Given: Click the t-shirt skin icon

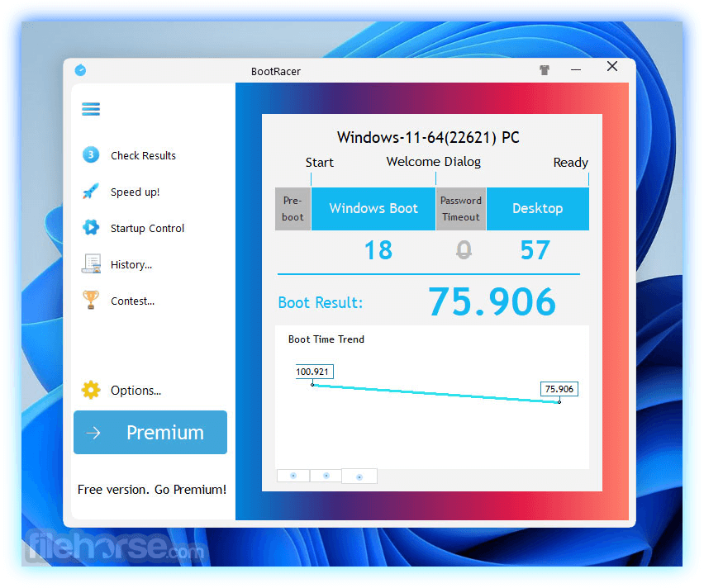Looking at the screenshot, I should coord(545,70).
